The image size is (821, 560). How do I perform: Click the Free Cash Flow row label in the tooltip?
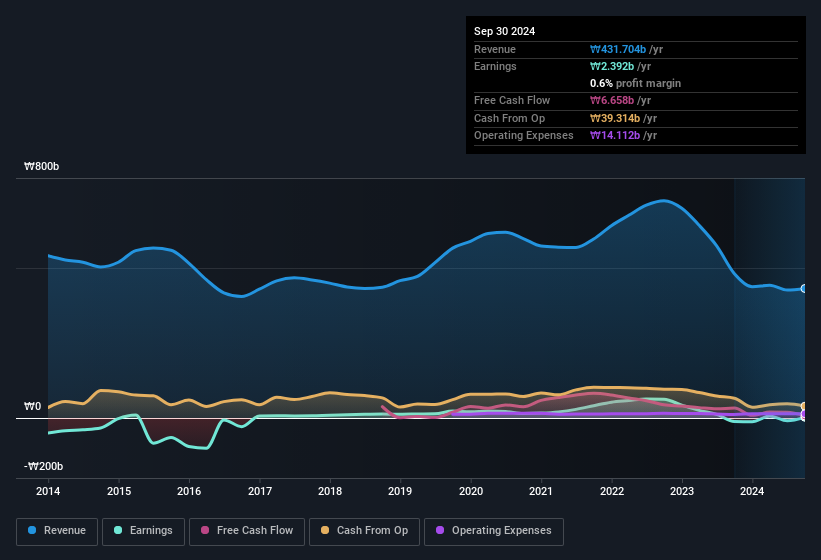[x=512, y=100]
